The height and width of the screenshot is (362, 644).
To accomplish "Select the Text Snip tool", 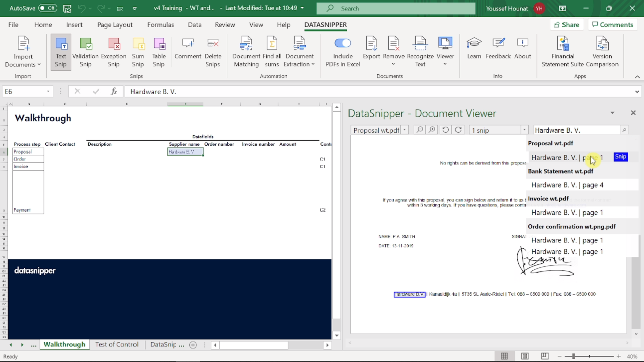I will tap(61, 52).
